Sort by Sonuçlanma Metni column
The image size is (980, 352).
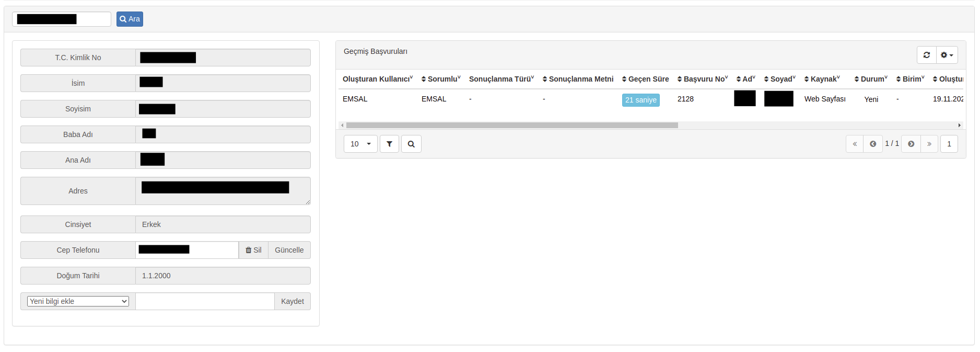coord(578,79)
